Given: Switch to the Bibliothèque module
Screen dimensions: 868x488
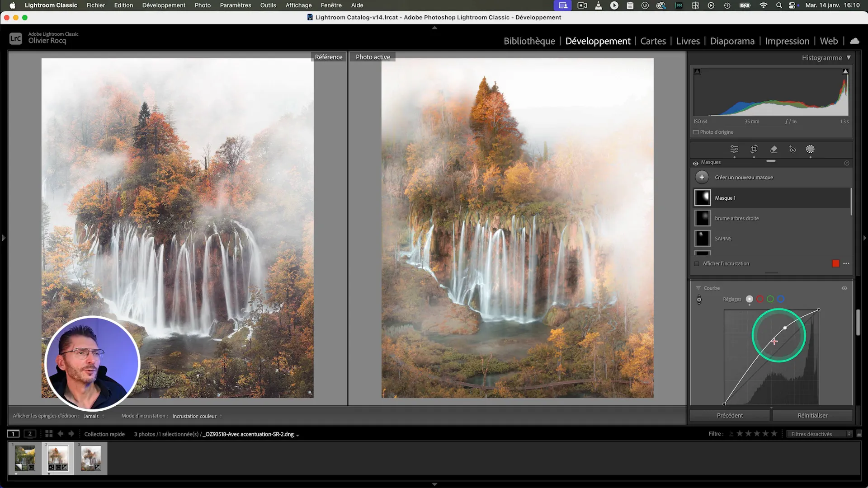Looking at the screenshot, I should pyautogui.click(x=529, y=41).
